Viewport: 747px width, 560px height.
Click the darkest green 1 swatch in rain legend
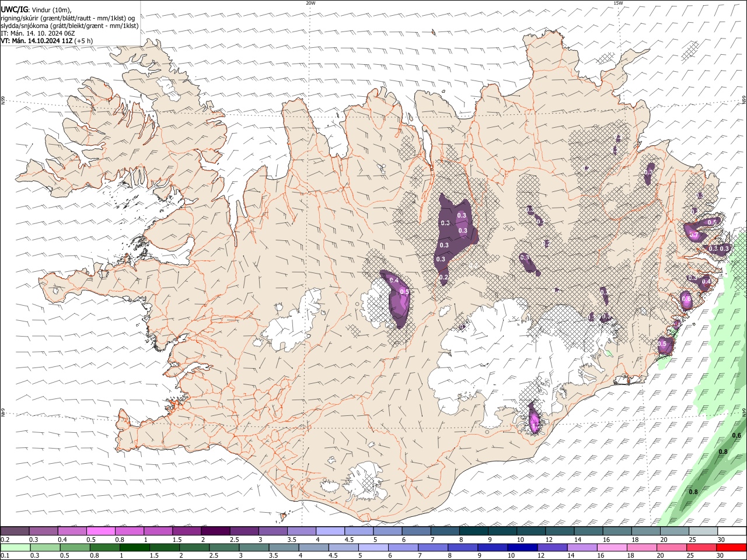134,548
